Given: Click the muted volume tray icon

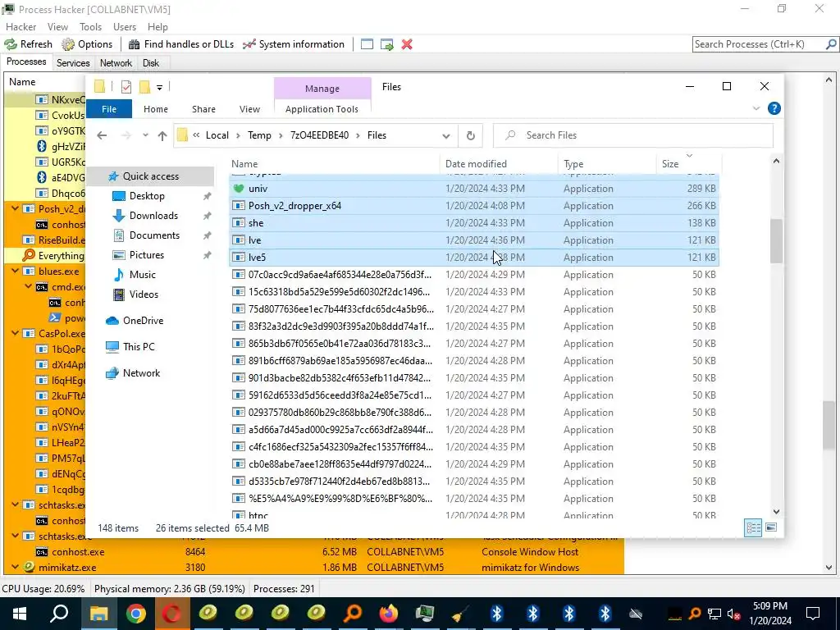Looking at the screenshot, I should coord(734,614).
